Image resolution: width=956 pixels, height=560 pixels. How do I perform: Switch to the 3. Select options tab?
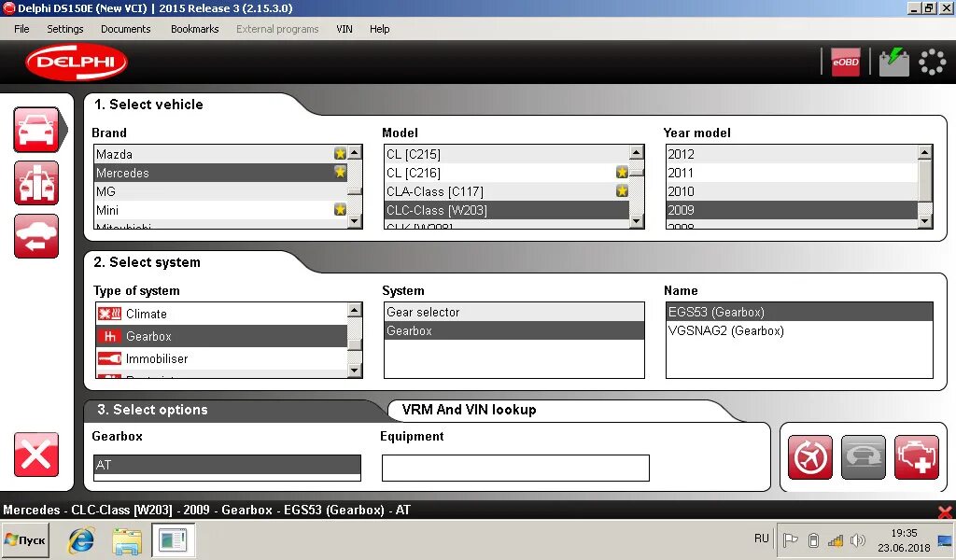[152, 410]
